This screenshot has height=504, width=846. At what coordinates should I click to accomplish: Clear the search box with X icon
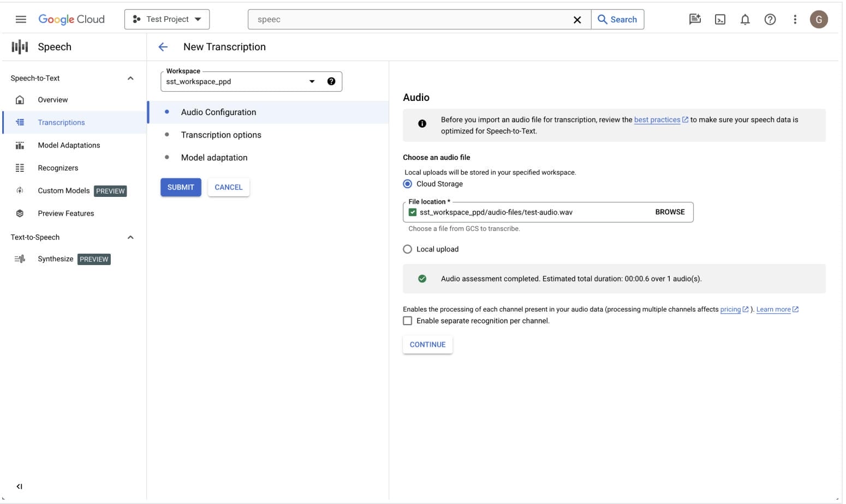(x=577, y=20)
